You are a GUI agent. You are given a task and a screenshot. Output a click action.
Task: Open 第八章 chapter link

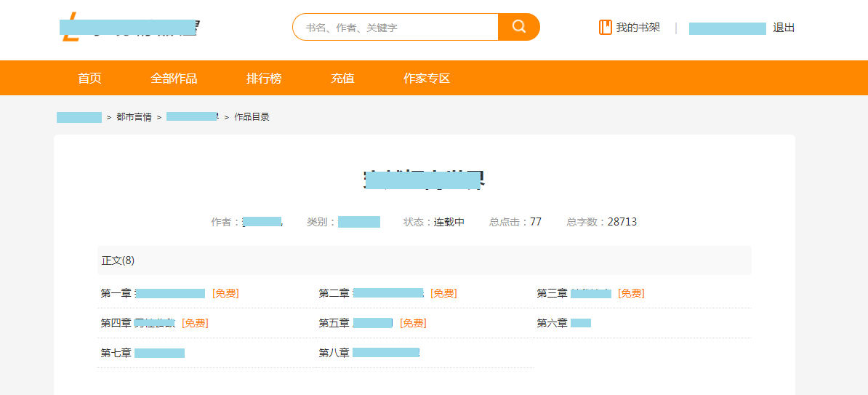369,353
